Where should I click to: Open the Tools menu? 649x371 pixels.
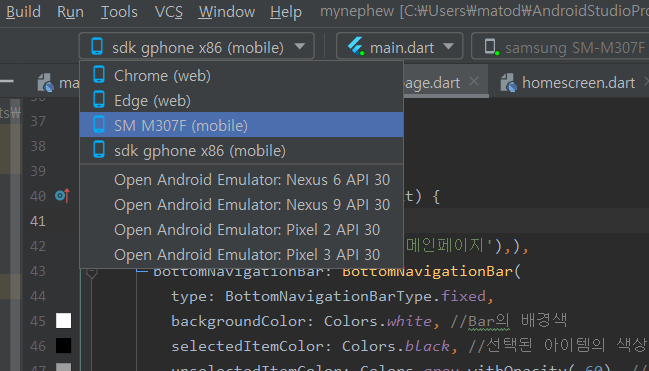coord(119,12)
